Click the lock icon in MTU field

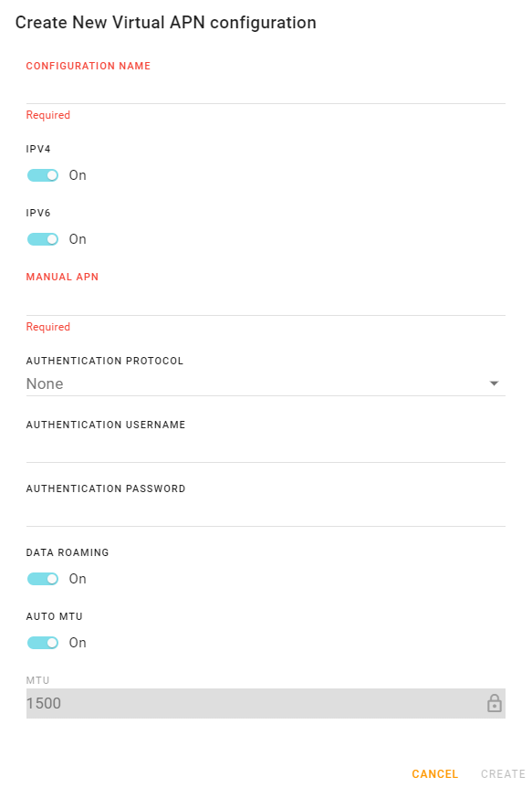tap(494, 703)
